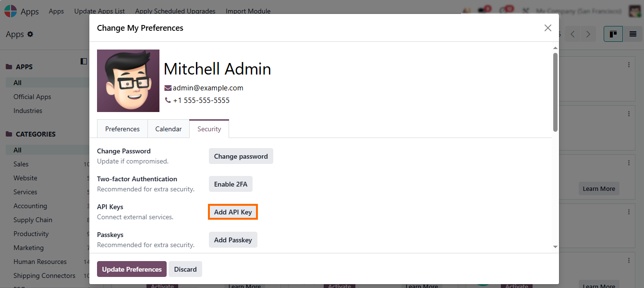Open the Calendar tab
The height and width of the screenshot is (288, 644).
click(169, 129)
